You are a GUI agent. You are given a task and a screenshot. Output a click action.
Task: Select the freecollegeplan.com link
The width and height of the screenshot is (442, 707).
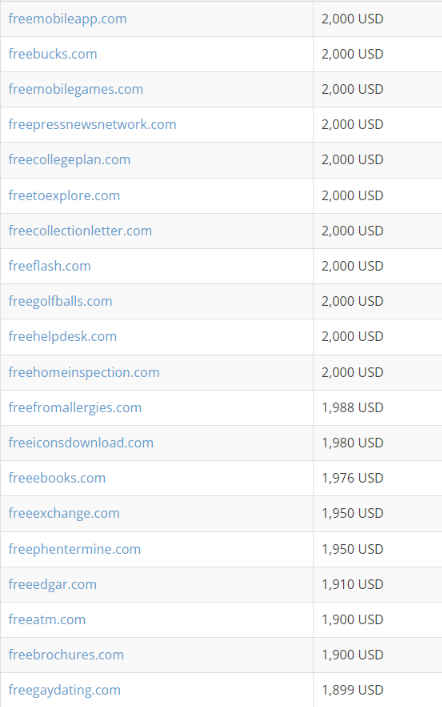click(x=69, y=160)
